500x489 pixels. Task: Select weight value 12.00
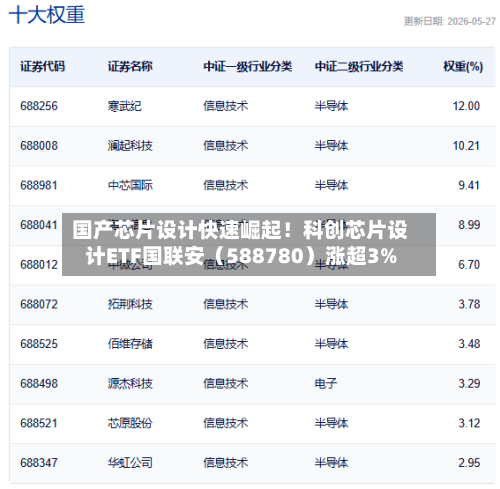466,106
